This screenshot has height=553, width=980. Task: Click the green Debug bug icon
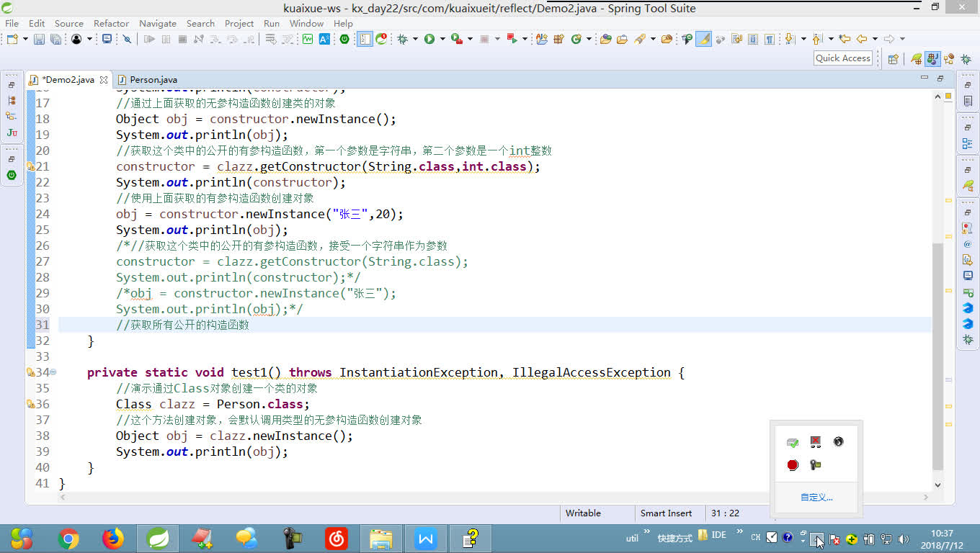[402, 39]
